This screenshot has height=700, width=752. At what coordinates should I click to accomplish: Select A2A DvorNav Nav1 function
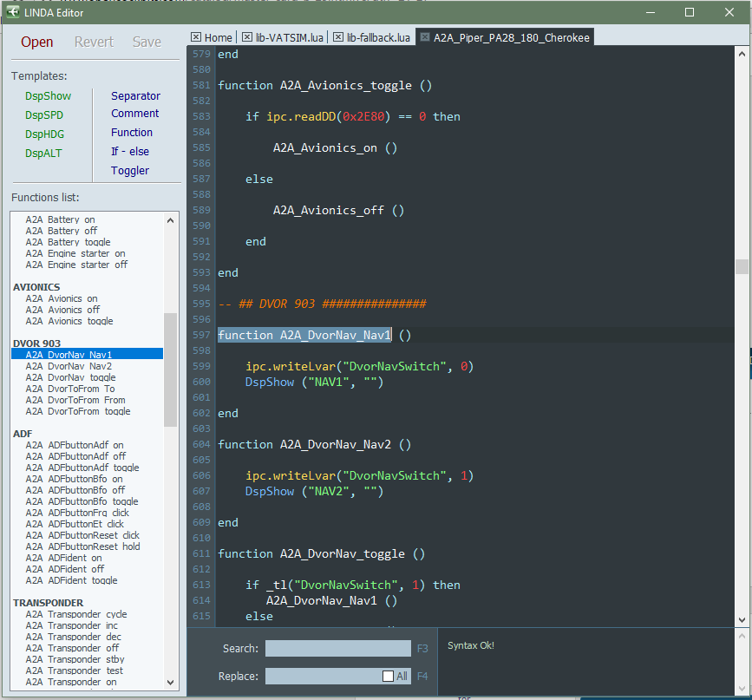point(88,355)
